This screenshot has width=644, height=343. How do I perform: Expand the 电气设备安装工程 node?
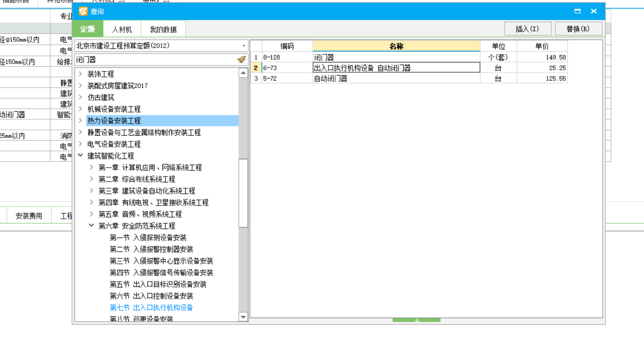[x=81, y=144]
